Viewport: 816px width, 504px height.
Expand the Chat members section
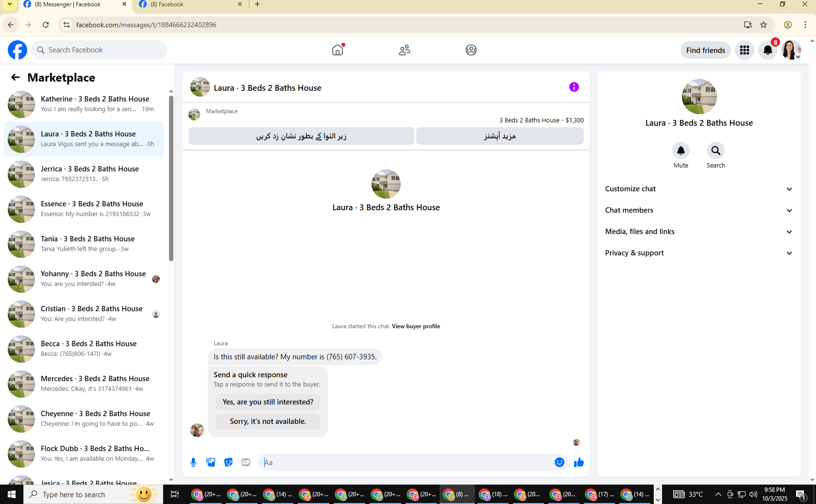[699, 210]
